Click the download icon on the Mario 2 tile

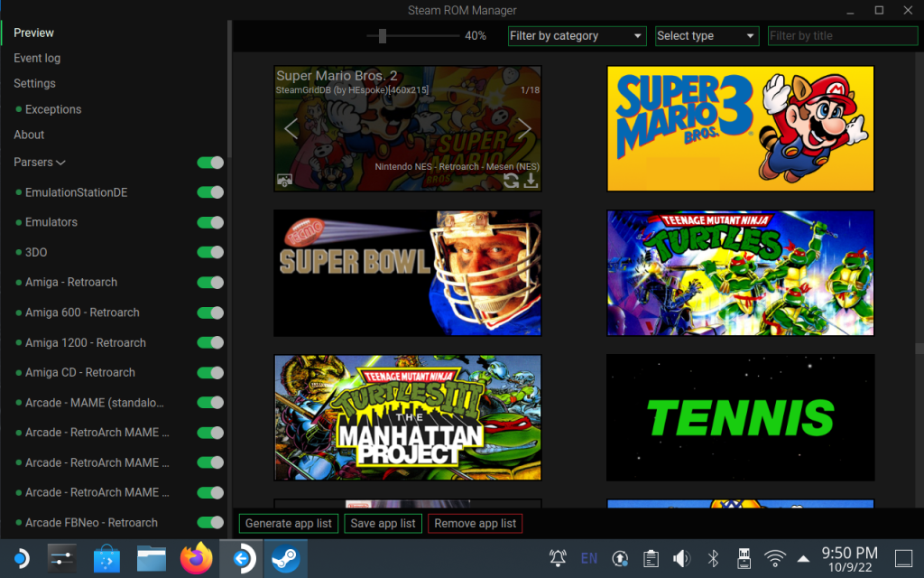[531, 181]
